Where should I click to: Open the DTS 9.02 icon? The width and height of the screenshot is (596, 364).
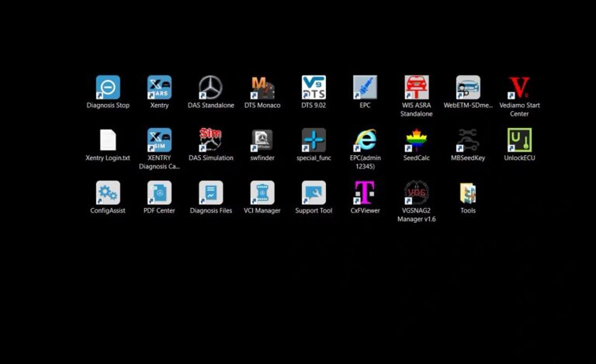coord(314,88)
